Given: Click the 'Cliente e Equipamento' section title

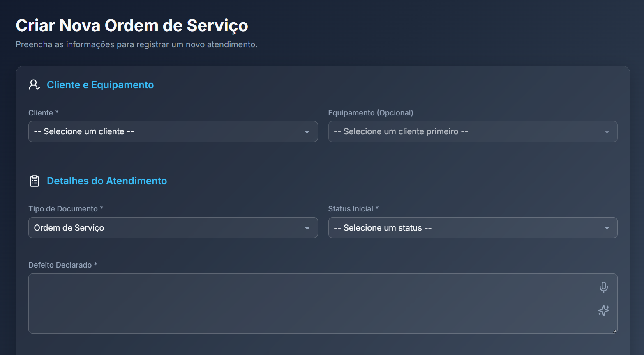Looking at the screenshot, I should coord(100,85).
